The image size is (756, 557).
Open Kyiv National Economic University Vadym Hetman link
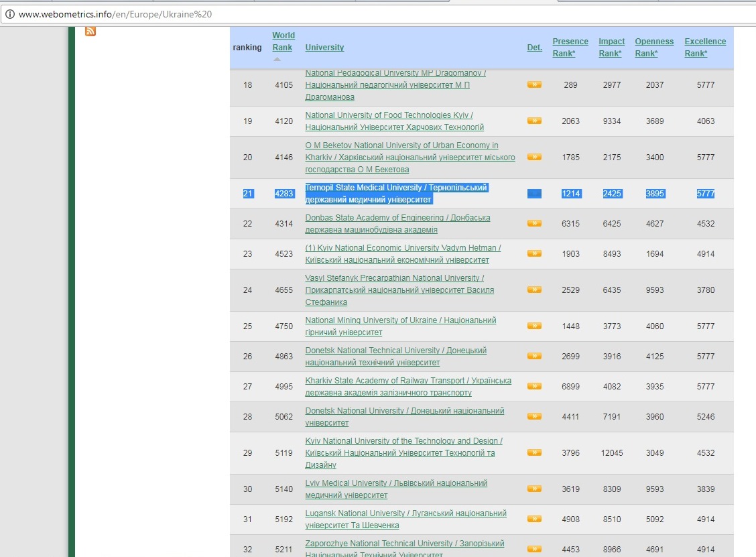tap(402, 248)
